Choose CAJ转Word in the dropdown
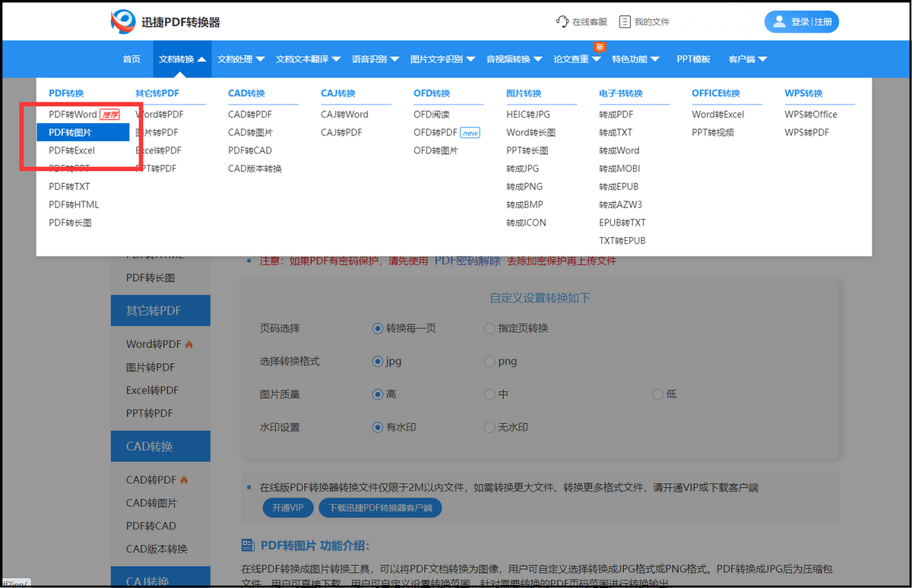This screenshot has height=588, width=912. (344, 115)
